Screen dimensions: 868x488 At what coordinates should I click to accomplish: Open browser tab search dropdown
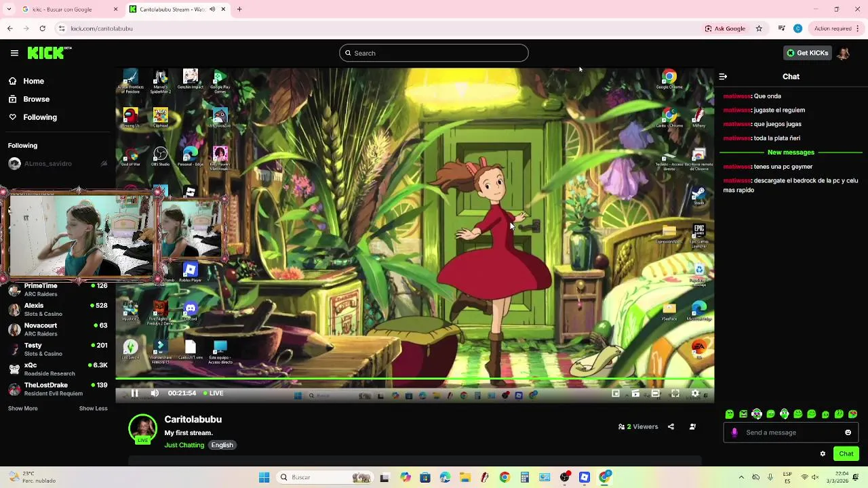tap(9, 9)
